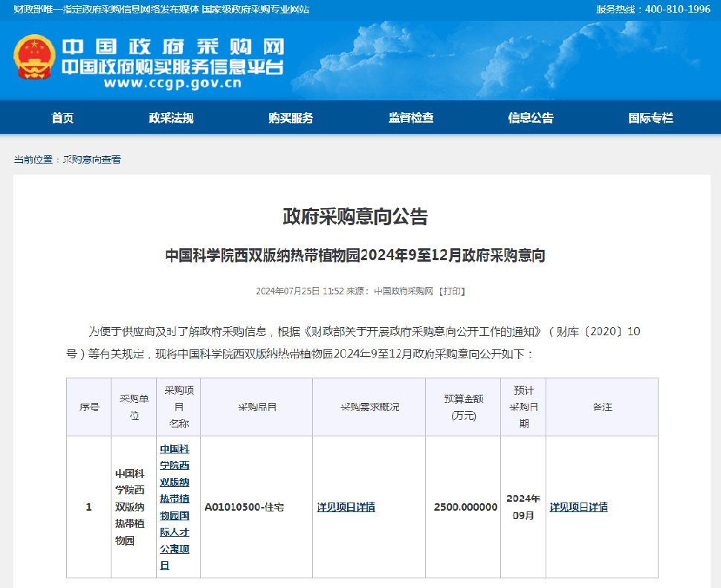Click 中国政府购买服务信息平台 banner subtitle
The width and height of the screenshot is (721, 588).
click(x=172, y=66)
